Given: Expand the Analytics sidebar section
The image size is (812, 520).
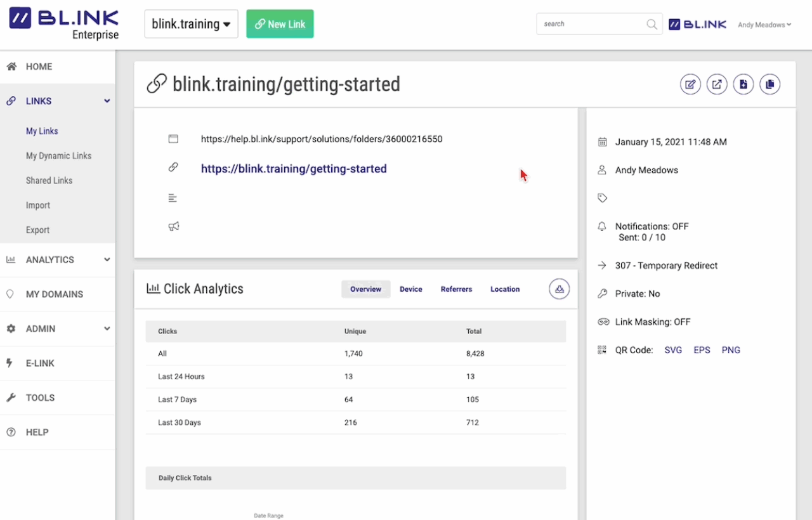Looking at the screenshot, I should coord(107,259).
